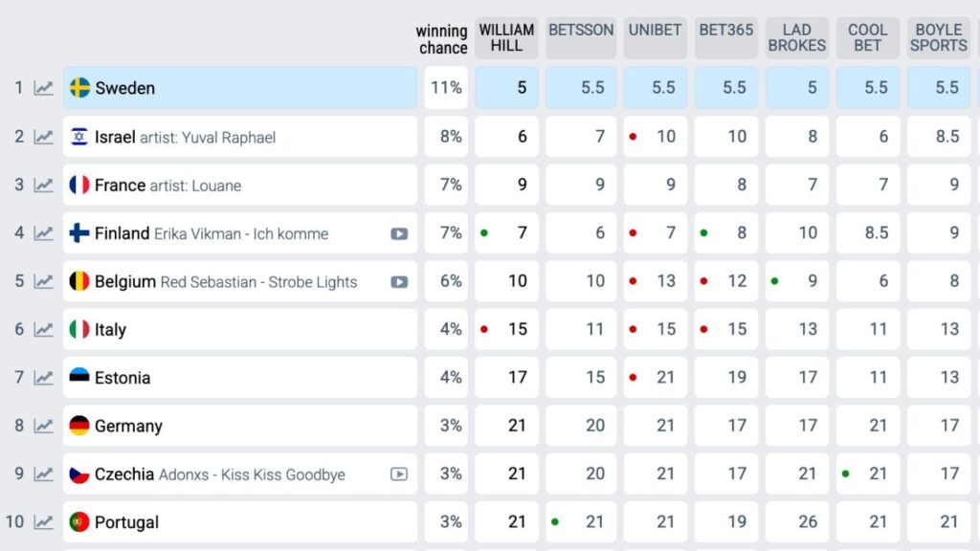Image resolution: width=980 pixels, height=551 pixels.
Task: Play Belgium's Strobe Lights video
Action: coord(399,282)
